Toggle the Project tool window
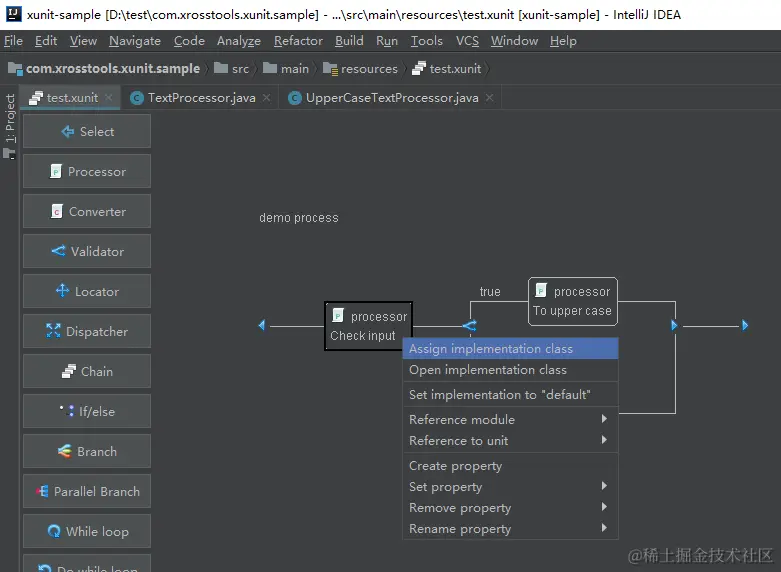Screen dimensions: 781x572 click(x=9, y=126)
